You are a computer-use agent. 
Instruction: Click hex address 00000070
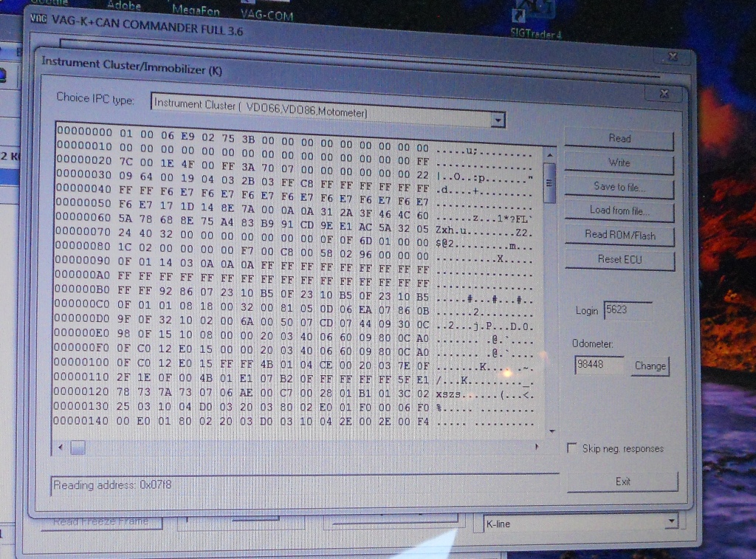pyautogui.click(x=83, y=231)
